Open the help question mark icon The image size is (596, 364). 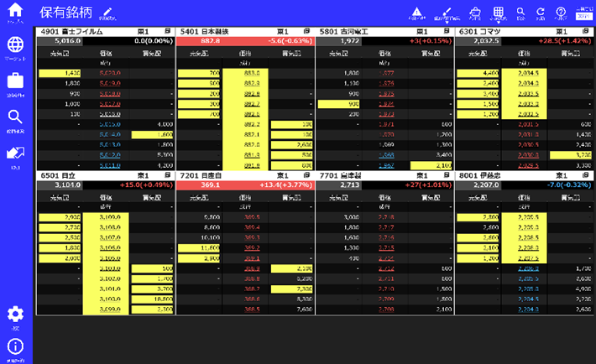[x=561, y=12]
